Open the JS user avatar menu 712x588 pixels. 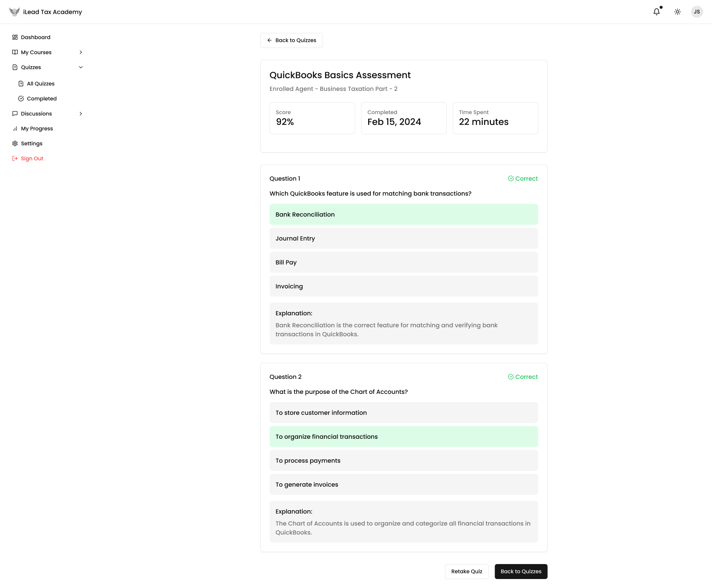tap(697, 12)
